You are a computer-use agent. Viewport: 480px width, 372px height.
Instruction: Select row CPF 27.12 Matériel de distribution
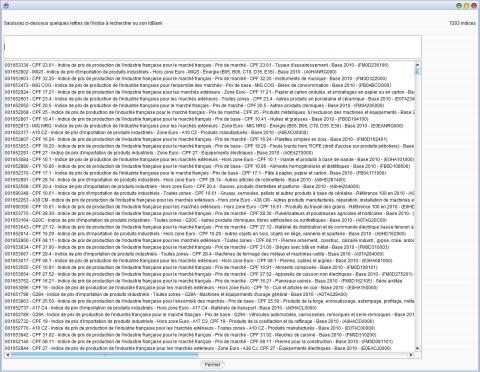click(209, 227)
